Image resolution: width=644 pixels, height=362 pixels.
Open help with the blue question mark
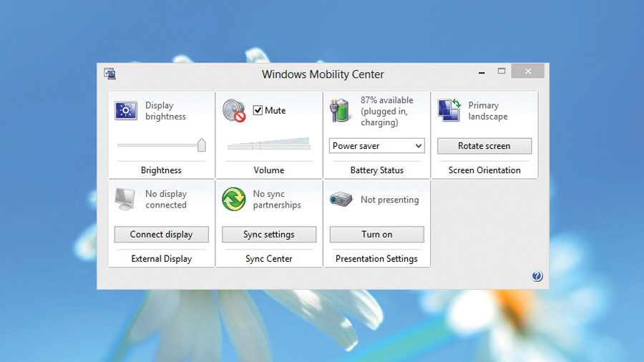coord(537,276)
